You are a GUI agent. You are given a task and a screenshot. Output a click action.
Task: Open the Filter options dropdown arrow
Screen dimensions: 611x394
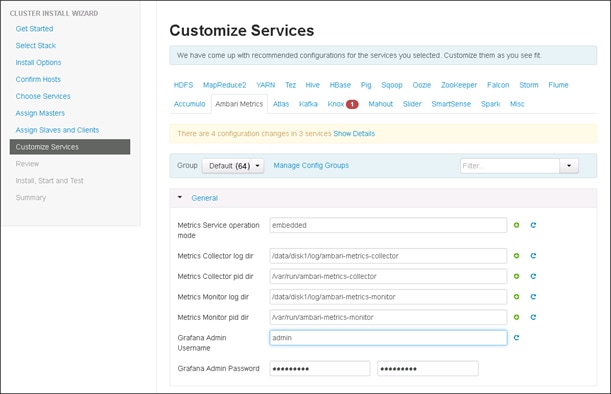coord(569,166)
